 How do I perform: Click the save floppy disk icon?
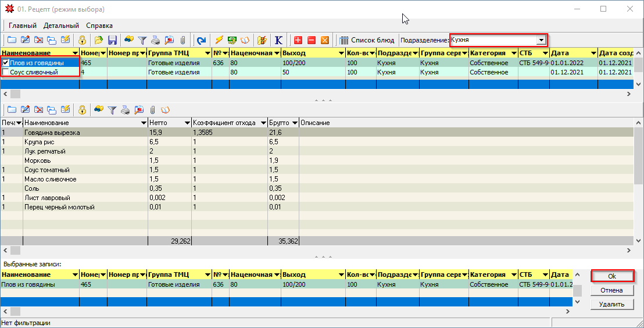click(x=113, y=40)
